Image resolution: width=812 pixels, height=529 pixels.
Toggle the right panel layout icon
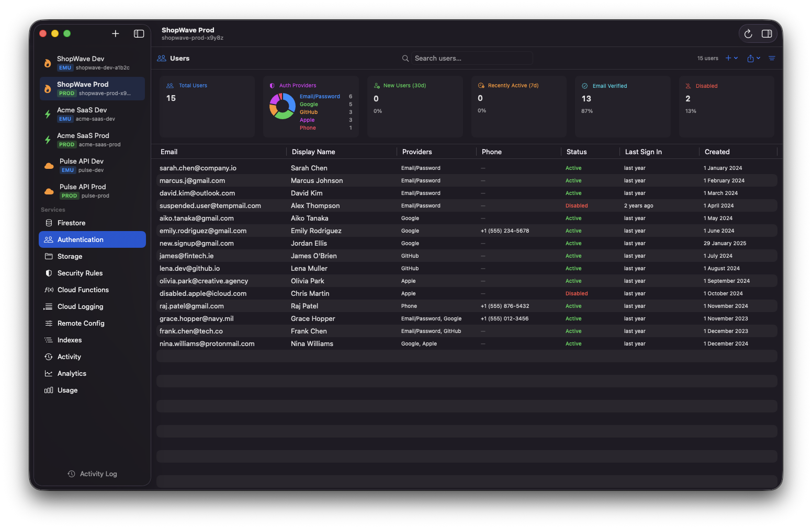767,33
